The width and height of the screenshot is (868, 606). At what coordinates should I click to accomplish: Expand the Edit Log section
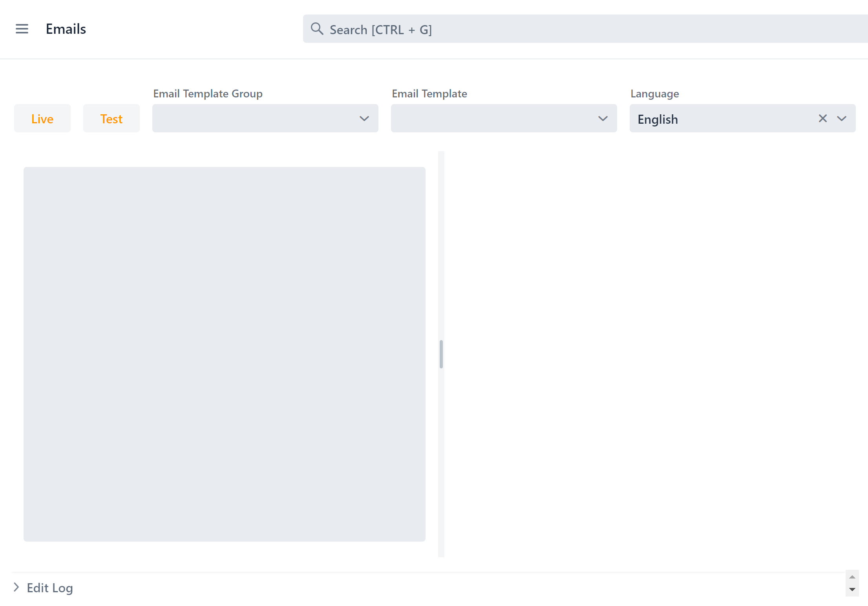pyautogui.click(x=16, y=587)
